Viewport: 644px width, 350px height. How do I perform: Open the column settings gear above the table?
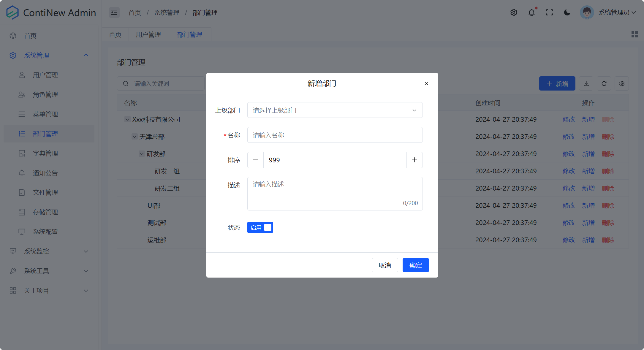tap(621, 83)
